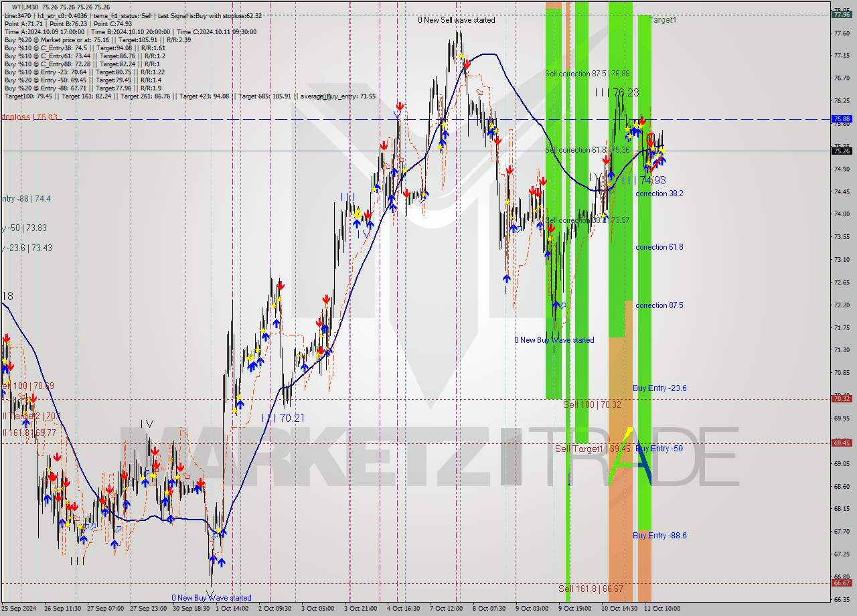This screenshot has width=857, height=616.
Task: Select the blue 75.88 price tag
Action: pyautogui.click(x=842, y=119)
